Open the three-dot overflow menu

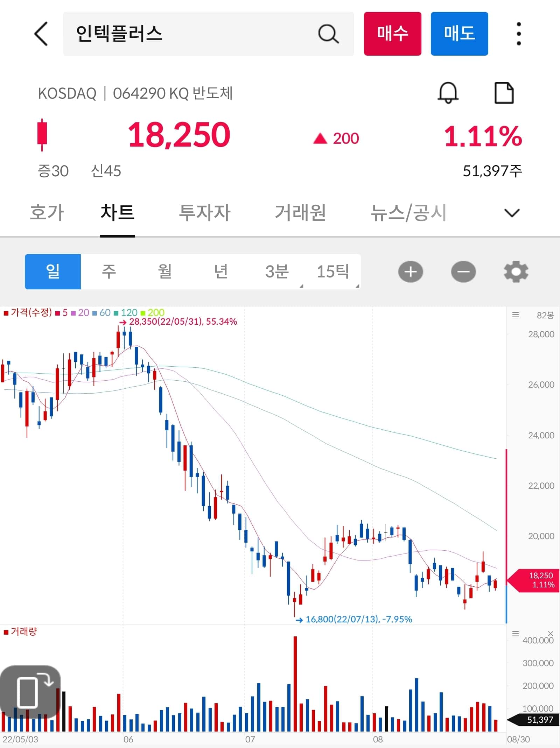click(x=519, y=33)
